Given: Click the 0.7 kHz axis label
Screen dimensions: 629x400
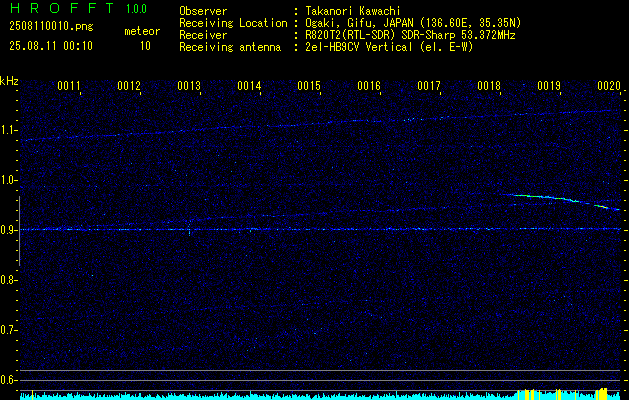Looking at the screenshot, I should click(x=8, y=330).
